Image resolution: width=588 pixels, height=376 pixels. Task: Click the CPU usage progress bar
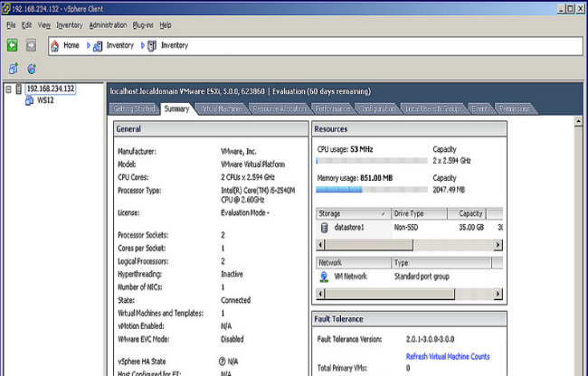coord(372,161)
